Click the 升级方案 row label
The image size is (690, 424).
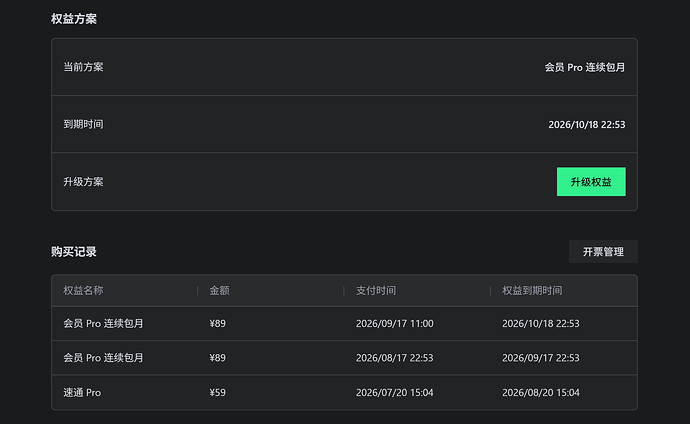click(x=83, y=182)
